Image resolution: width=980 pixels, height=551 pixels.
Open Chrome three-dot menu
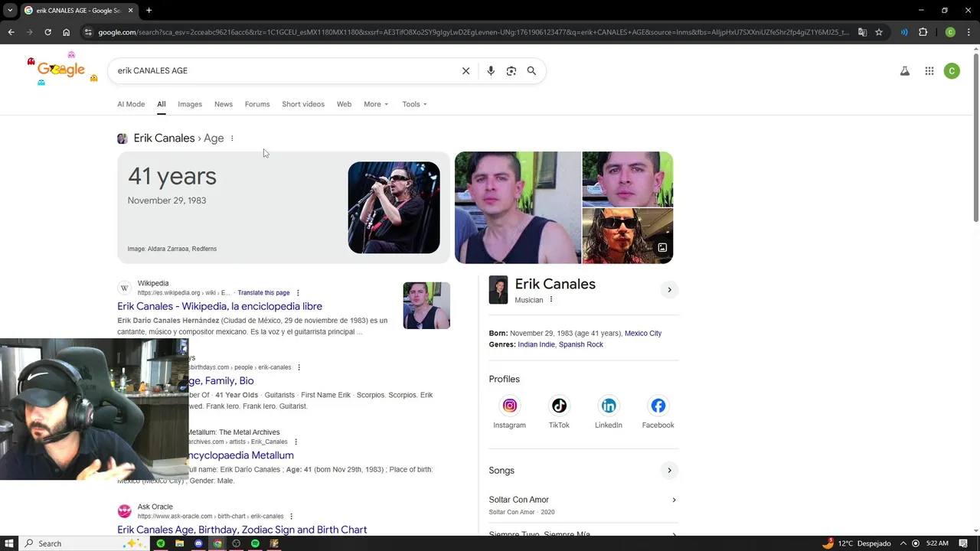(x=969, y=32)
